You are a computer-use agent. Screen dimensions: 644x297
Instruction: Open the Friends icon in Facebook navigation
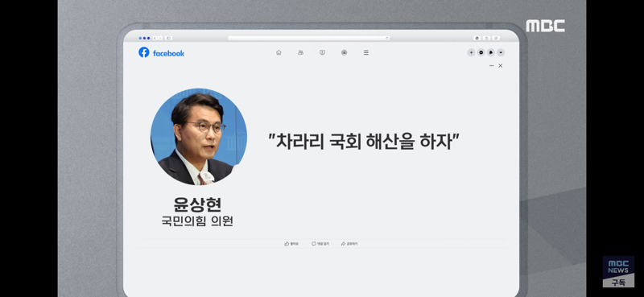[300, 52]
